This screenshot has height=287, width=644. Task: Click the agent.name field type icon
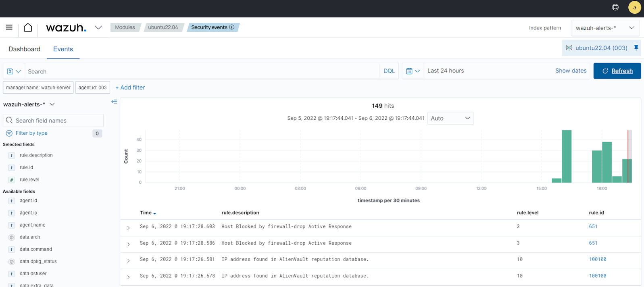(x=12, y=225)
